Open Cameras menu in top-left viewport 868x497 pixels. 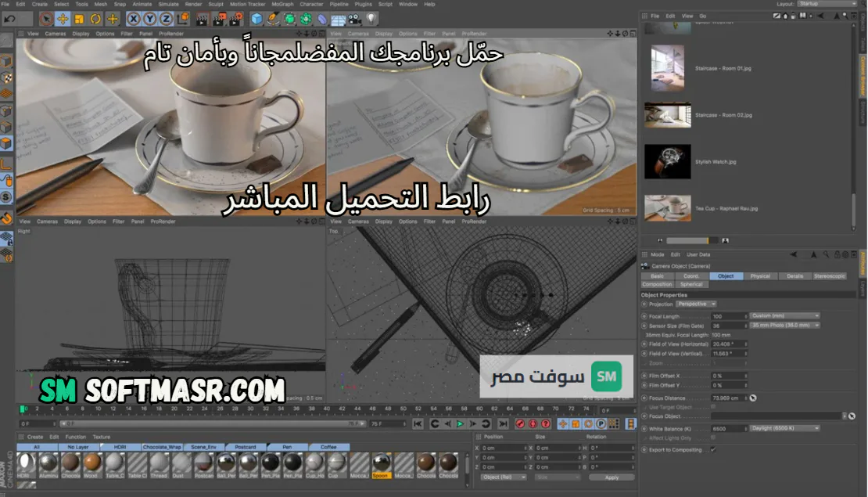(55, 34)
